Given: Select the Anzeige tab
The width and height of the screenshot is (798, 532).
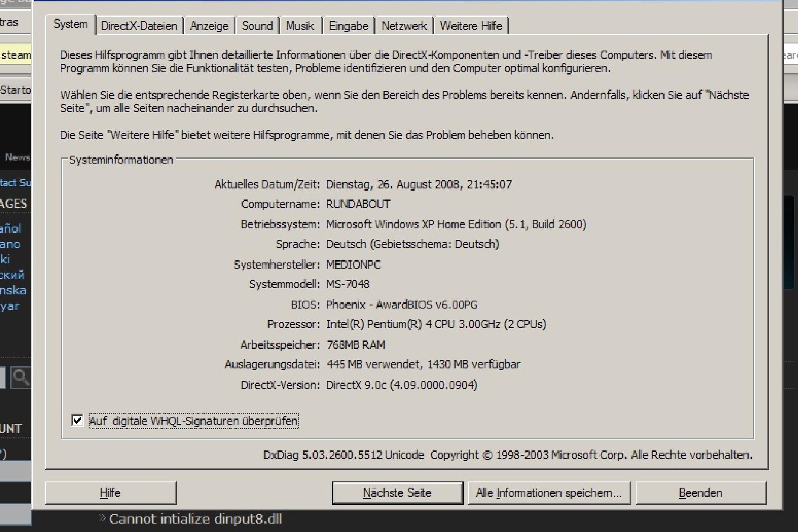Looking at the screenshot, I should pyautogui.click(x=209, y=26).
